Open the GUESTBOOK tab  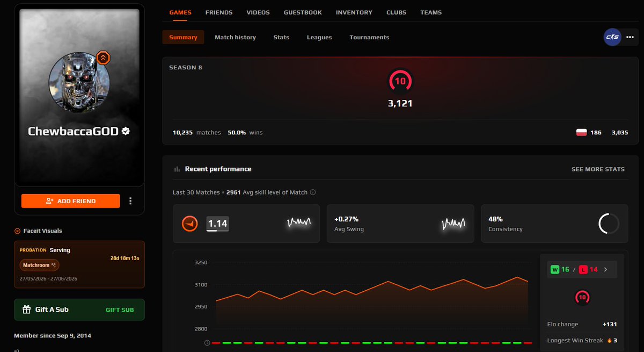[x=303, y=12]
